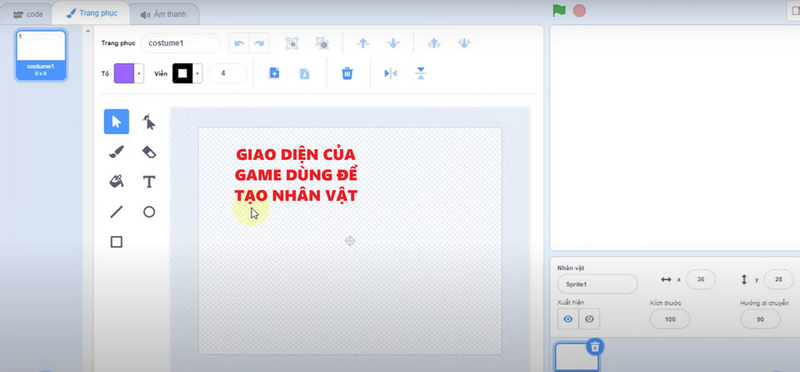The image size is (800, 372).
Task: Click the Kích thước size field 100
Action: tap(670, 319)
